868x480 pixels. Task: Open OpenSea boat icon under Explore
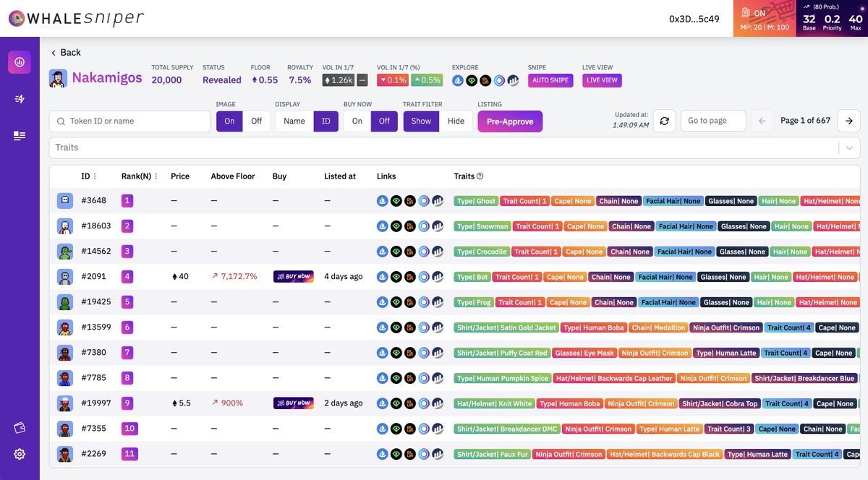point(458,80)
